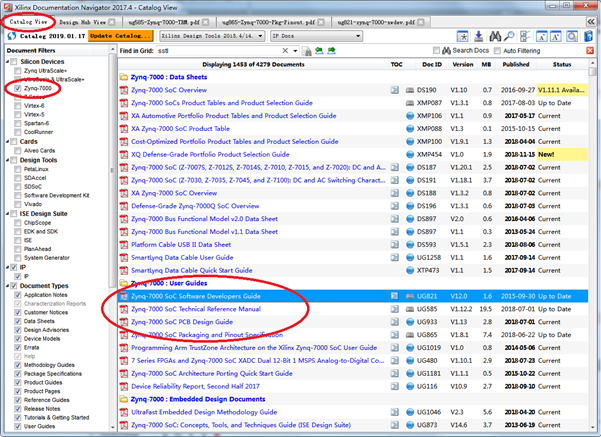
Task: Collapse the Document Types filter group
Action: 9,285
